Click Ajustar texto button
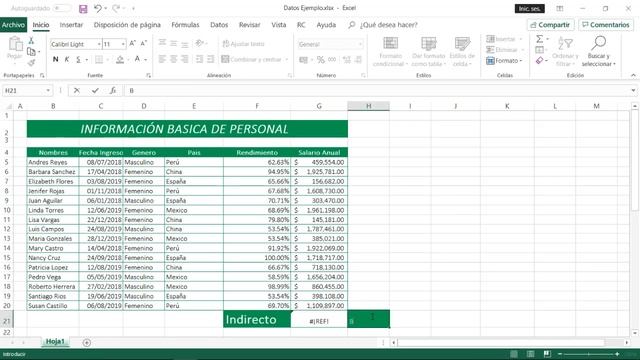The image size is (640, 360). 244,44
